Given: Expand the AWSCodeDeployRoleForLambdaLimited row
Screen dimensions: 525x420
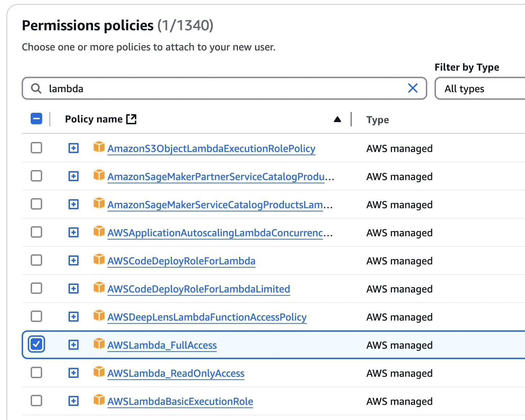Looking at the screenshot, I should pyautogui.click(x=74, y=289).
